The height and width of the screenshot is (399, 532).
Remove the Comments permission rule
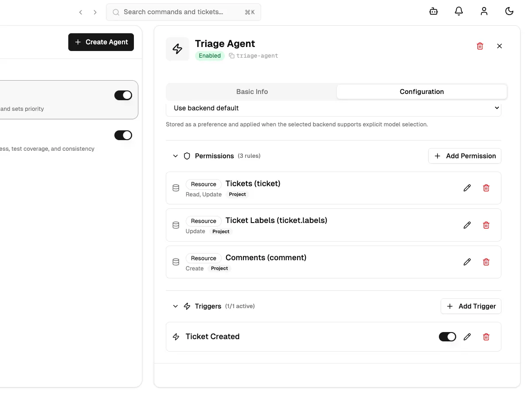click(486, 262)
